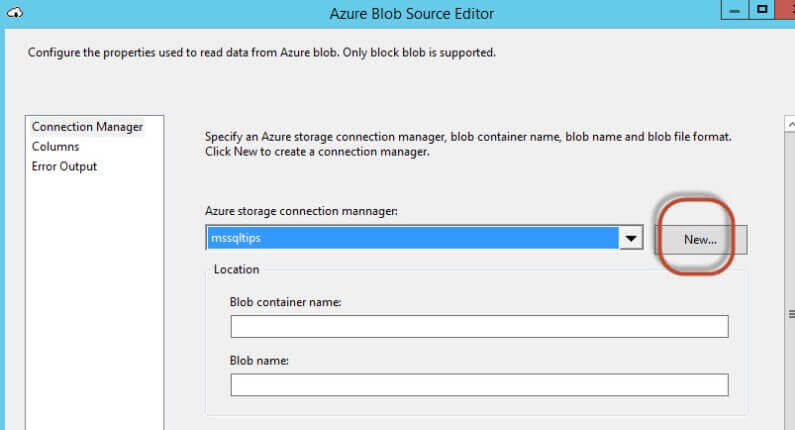The height and width of the screenshot is (430, 795).
Task: Expand the connection manager dropdown arrow
Action: coord(631,239)
